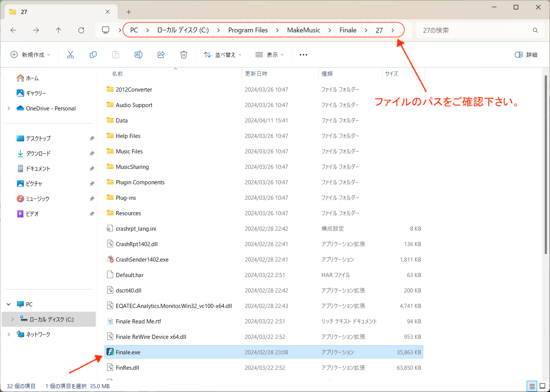Viewport: 550px width, 392px height.
Task: Click MakeMusic breadcrumb
Action: (304, 30)
